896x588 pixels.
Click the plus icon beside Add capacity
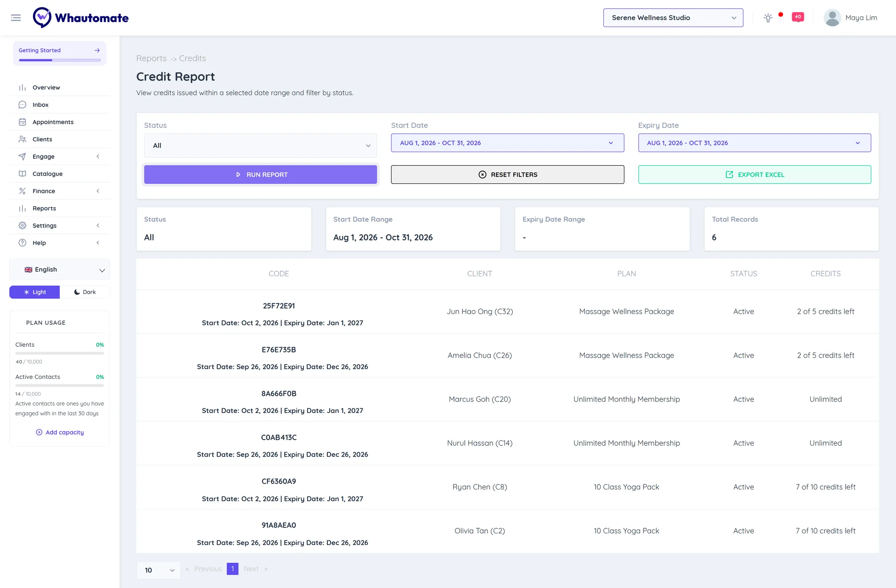coord(39,433)
